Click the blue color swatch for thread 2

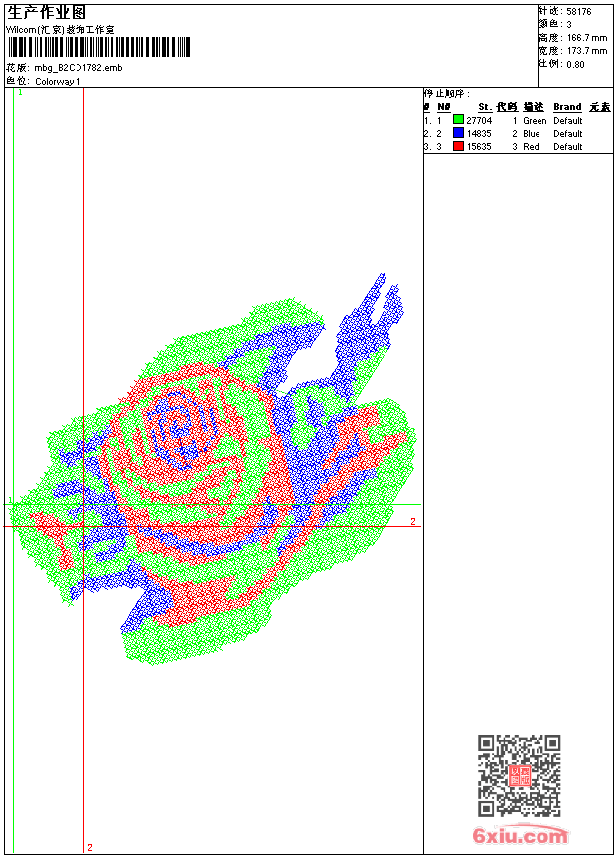coord(458,133)
